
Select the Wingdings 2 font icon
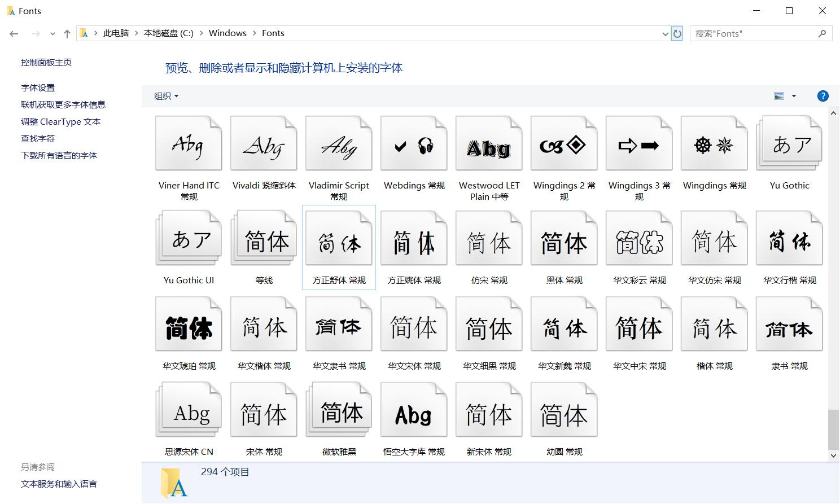coord(564,143)
